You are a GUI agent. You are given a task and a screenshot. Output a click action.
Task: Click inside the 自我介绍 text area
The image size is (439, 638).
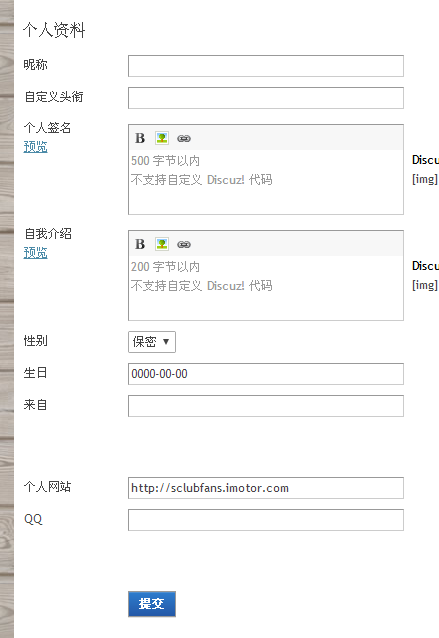pos(266,288)
